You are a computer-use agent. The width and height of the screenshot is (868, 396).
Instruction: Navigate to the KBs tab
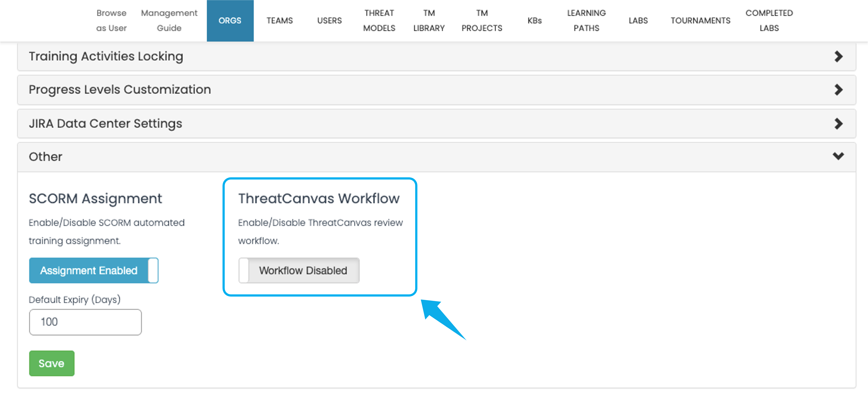[534, 21]
